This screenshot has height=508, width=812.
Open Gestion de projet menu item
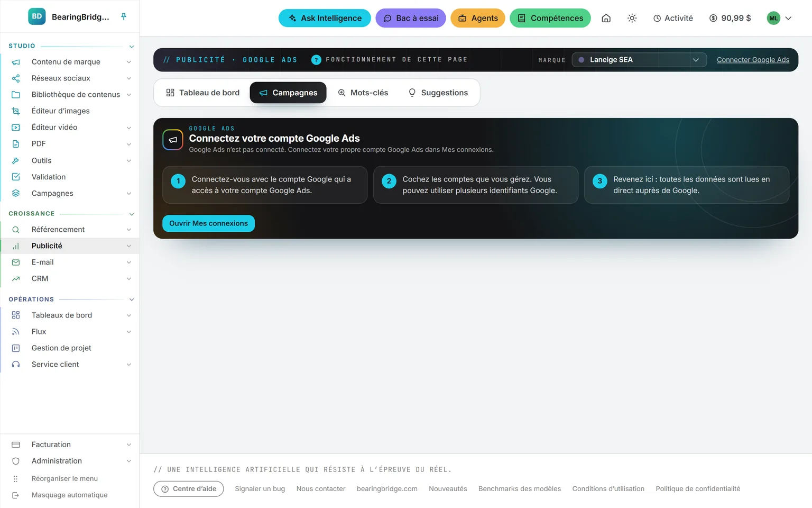[x=70, y=348]
